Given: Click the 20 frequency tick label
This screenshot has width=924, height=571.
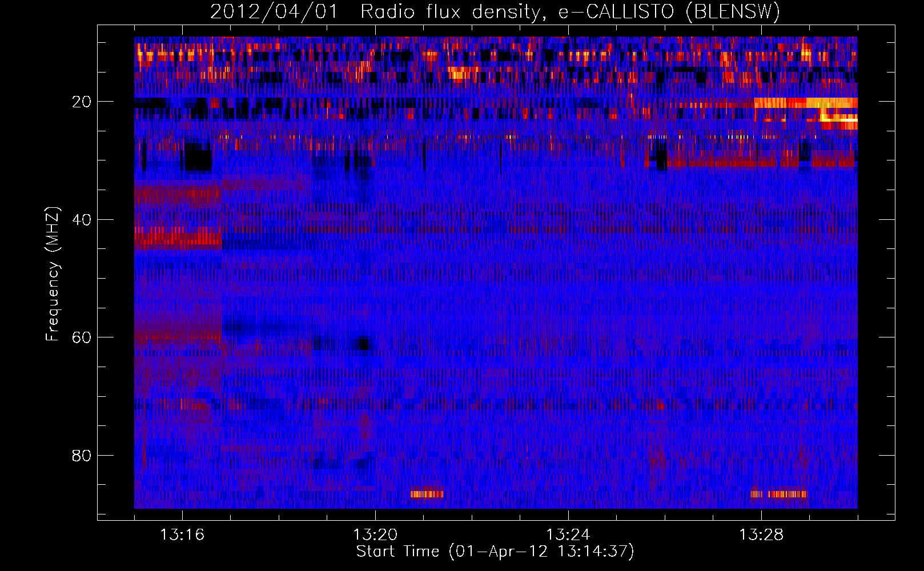Looking at the screenshot, I should tap(82, 102).
